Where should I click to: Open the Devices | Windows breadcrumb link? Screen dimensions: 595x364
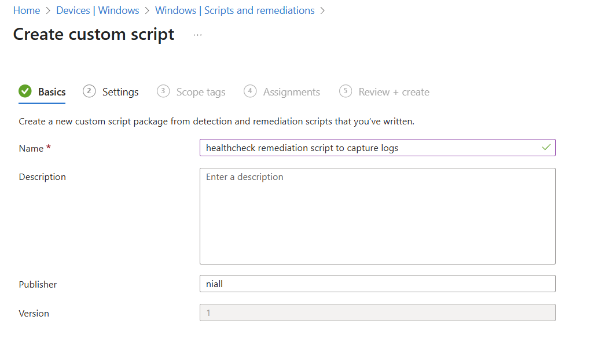tap(97, 10)
